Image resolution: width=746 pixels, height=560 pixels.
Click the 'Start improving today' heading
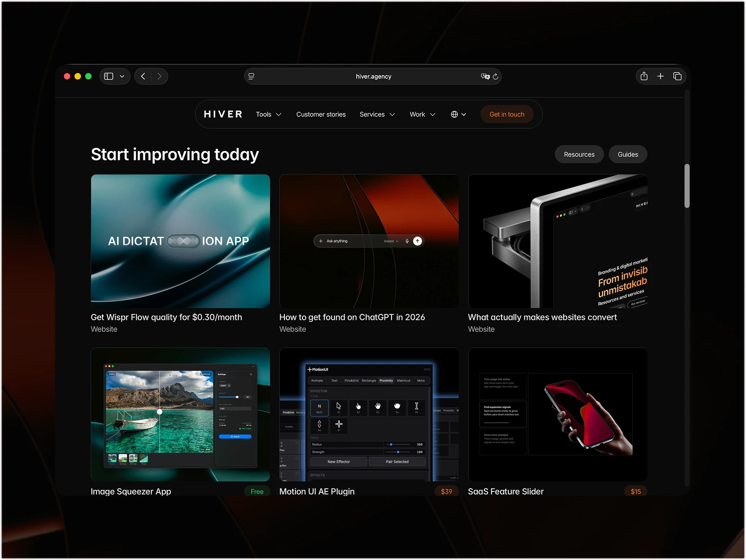pos(175,154)
